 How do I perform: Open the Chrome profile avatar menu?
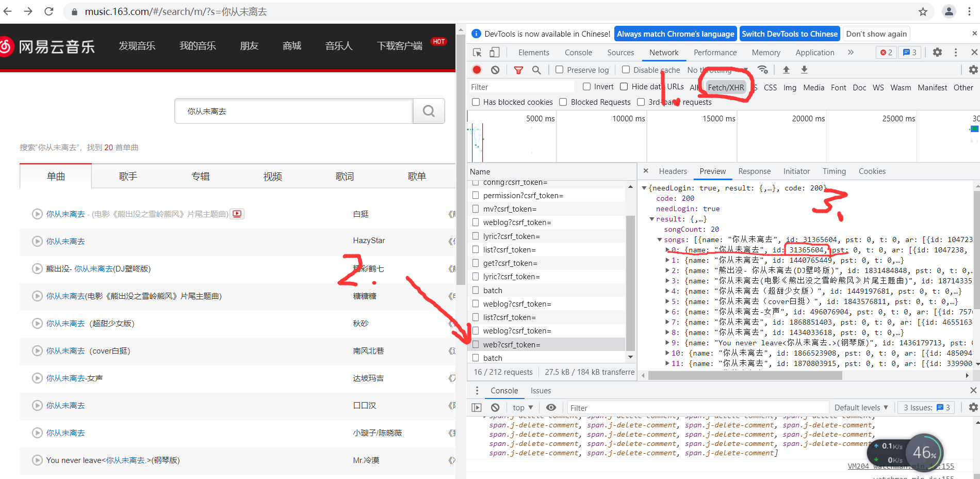click(x=949, y=11)
